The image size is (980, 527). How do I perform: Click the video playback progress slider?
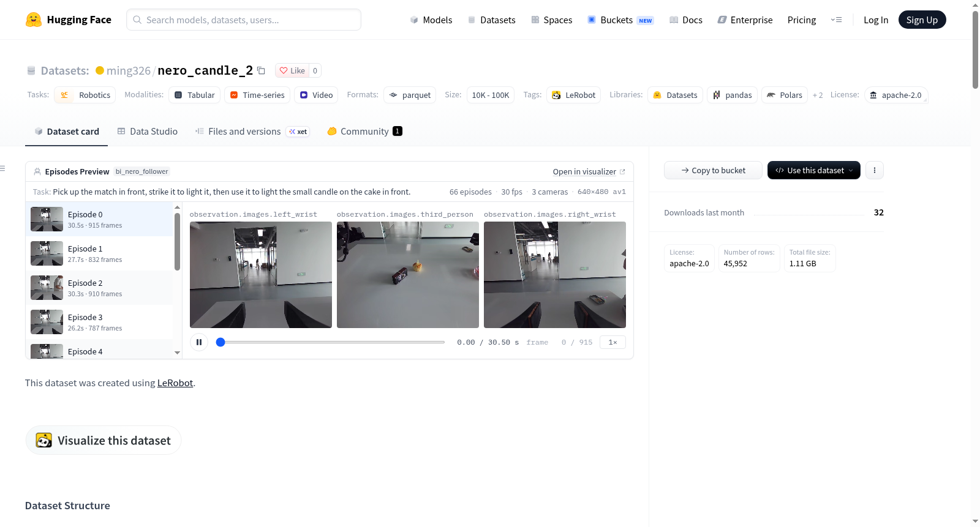point(331,342)
